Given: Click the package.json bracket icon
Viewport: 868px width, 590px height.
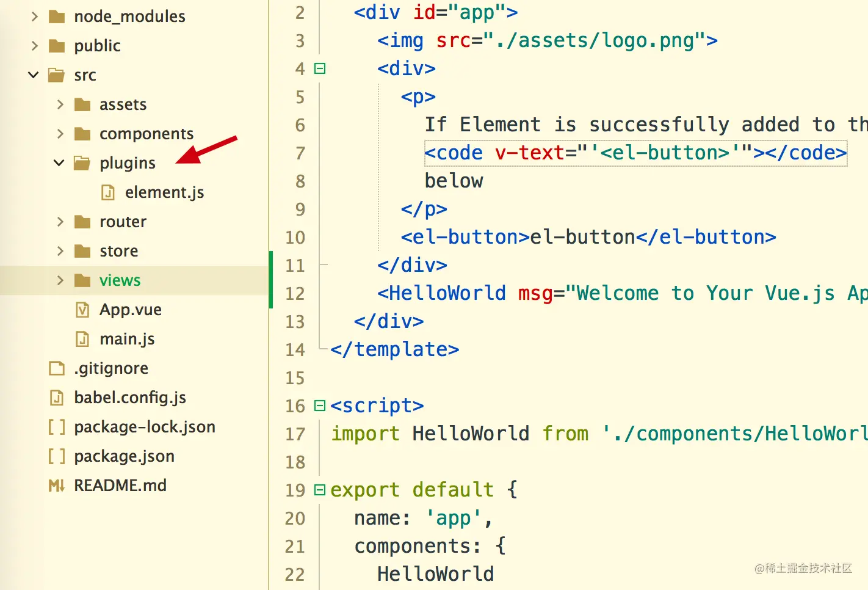Looking at the screenshot, I should pyautogui.click(x=57, y=456).
